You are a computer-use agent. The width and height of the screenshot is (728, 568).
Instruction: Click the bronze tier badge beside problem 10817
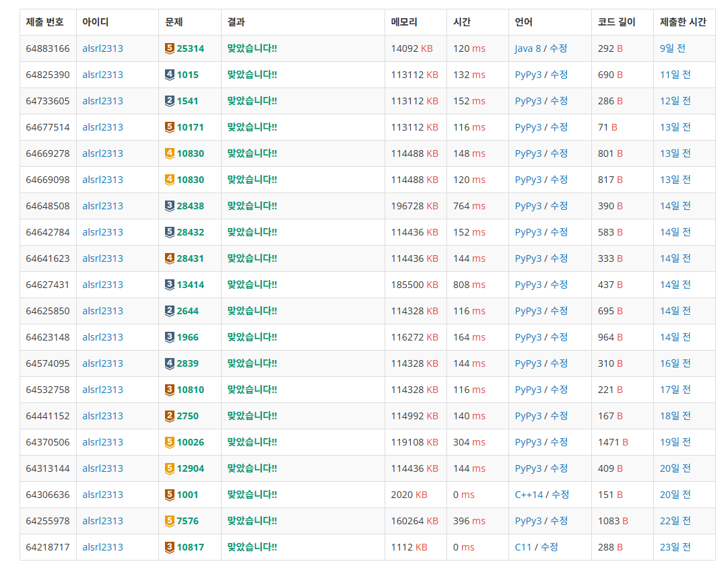click(170, 547)
